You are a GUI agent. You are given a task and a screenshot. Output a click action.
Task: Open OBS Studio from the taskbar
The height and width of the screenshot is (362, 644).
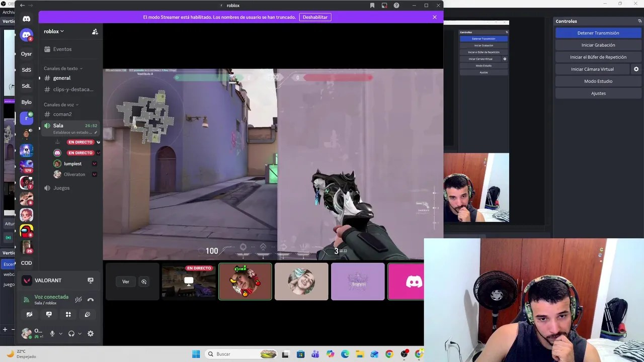coord(404,354)
